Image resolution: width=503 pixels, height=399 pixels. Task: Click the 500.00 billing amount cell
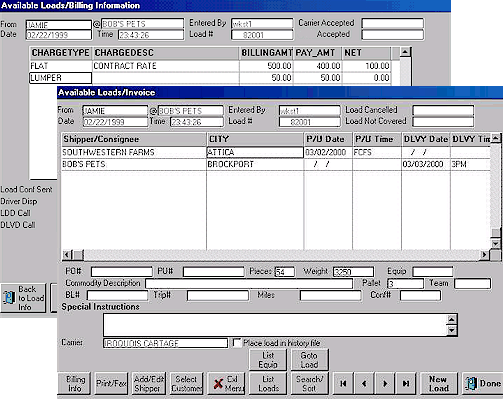pos(266,66)
